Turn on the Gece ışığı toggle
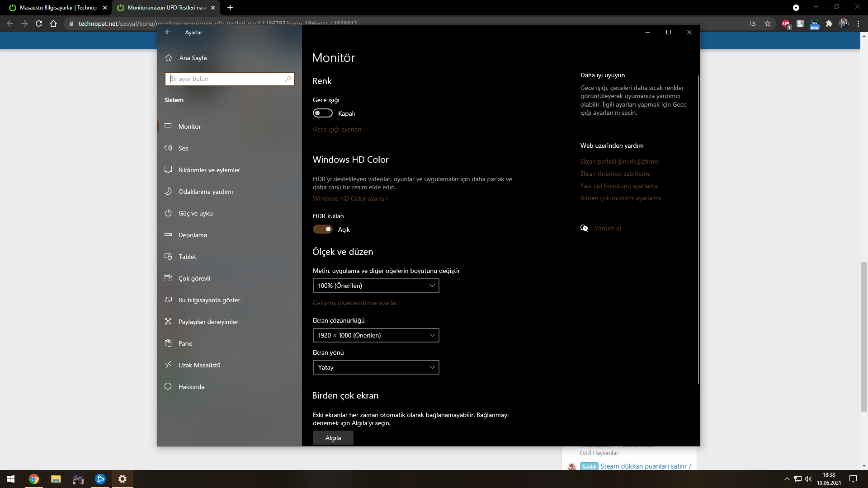This screenshot has width=868, height=488. pos(323,113)
